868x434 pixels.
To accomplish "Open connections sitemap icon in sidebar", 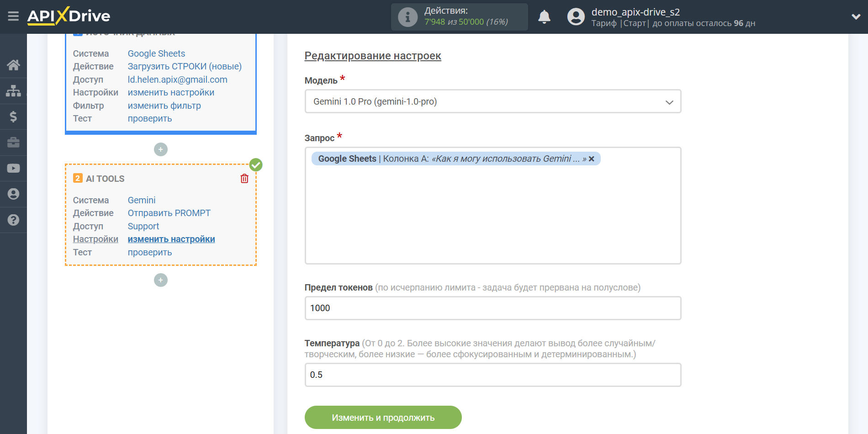I will click(13, 91).
